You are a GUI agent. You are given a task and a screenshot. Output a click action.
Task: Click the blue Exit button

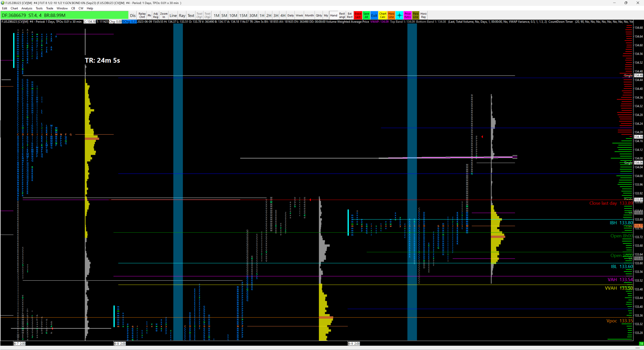pyautogui.click(x=374, y=15)
